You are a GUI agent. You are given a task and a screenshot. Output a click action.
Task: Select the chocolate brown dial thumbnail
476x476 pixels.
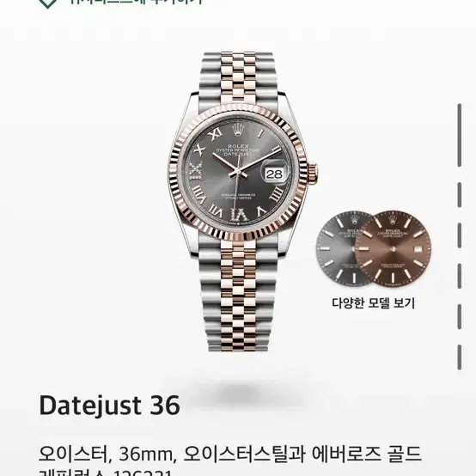click(x=394, y=249)
